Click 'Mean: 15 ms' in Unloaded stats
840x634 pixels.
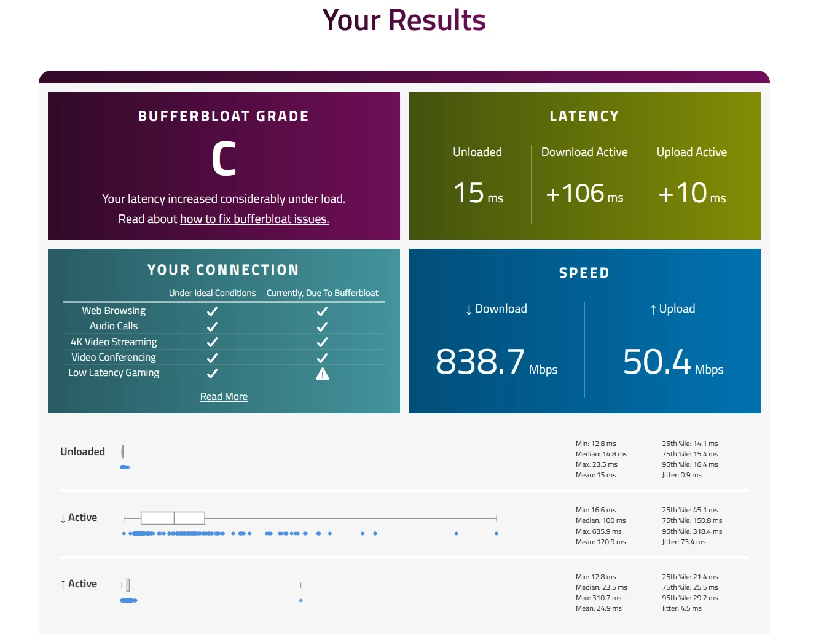click(596, 475)
